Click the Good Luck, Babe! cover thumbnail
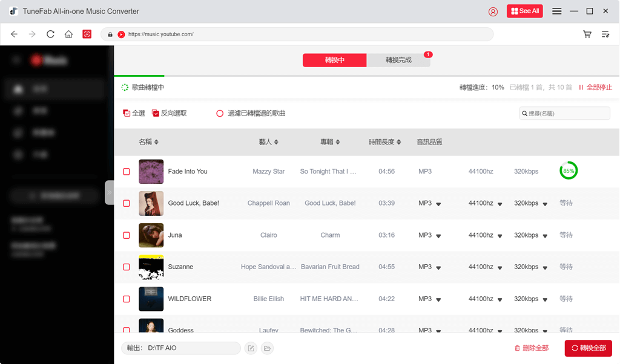The width and height of the screenshot is (620, 364). [151, 203]
